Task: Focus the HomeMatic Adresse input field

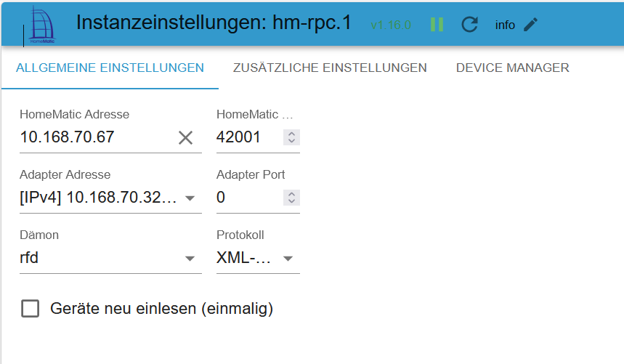Action: coord(95,137)
